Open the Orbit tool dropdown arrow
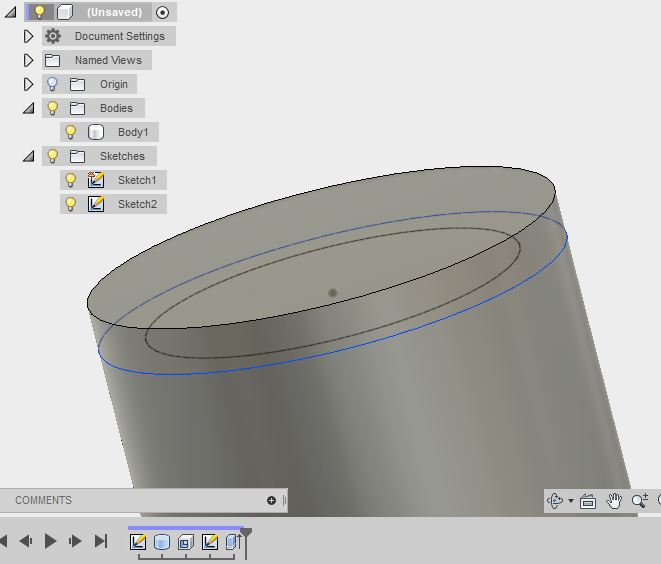Screen dimensions: 661x564 tap(571, 501)
